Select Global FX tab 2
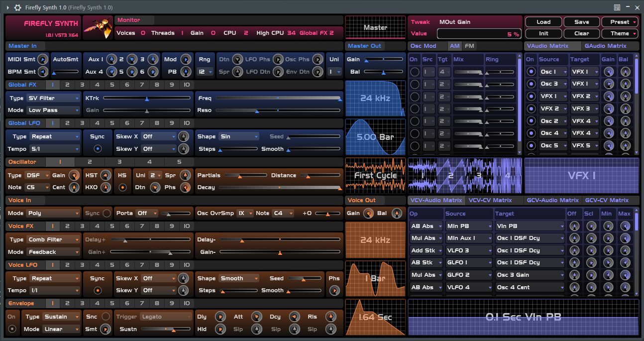 [x=67, y=85]
